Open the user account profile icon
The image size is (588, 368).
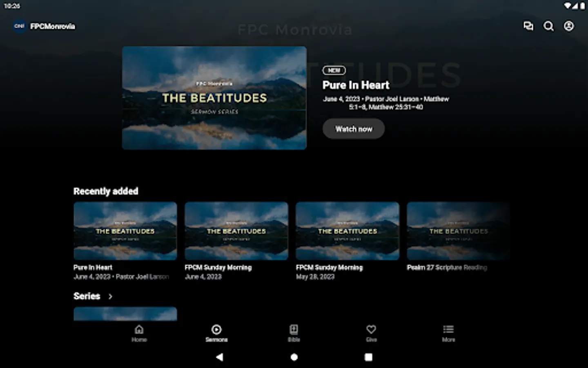pos(569,26)
